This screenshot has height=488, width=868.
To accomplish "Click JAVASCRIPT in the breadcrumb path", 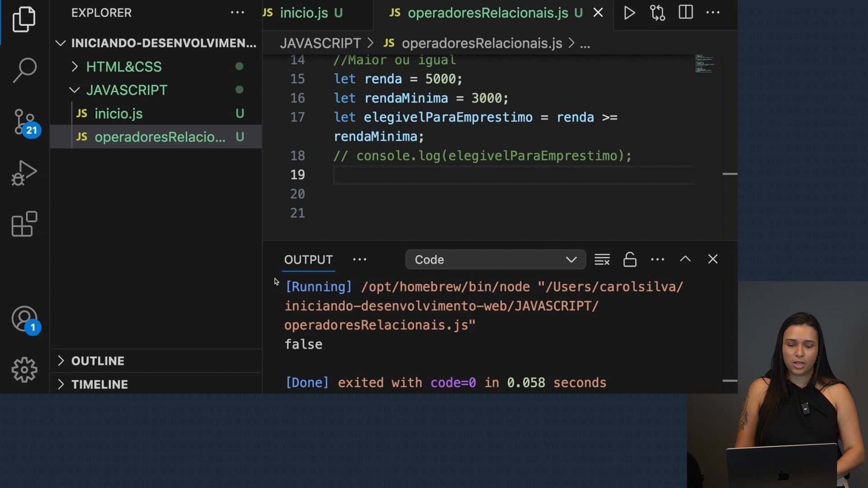I will [x=320, y=43].
